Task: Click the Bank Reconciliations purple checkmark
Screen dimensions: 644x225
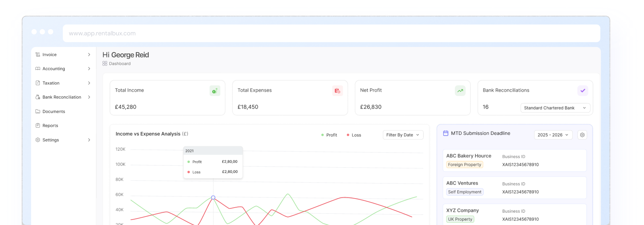Action: coord(583,90)
